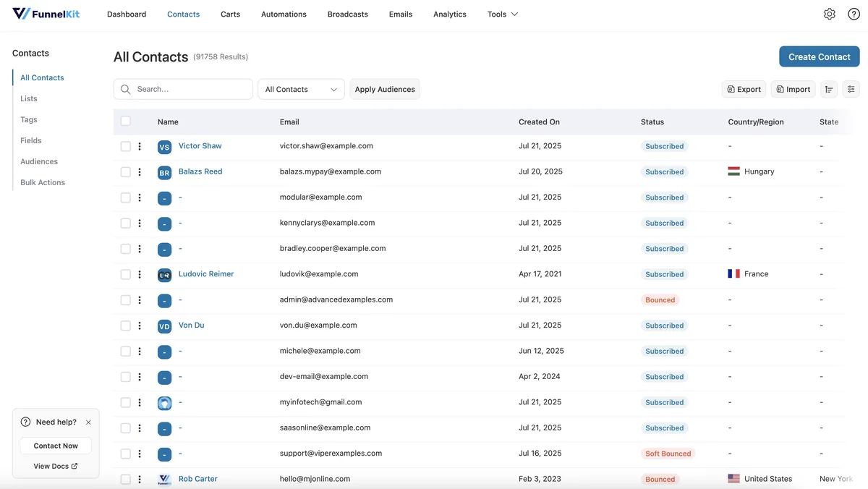Click the avatar for myinfotech@gmail.com
The image size is (868, 489).
click(x=164, y=403)
